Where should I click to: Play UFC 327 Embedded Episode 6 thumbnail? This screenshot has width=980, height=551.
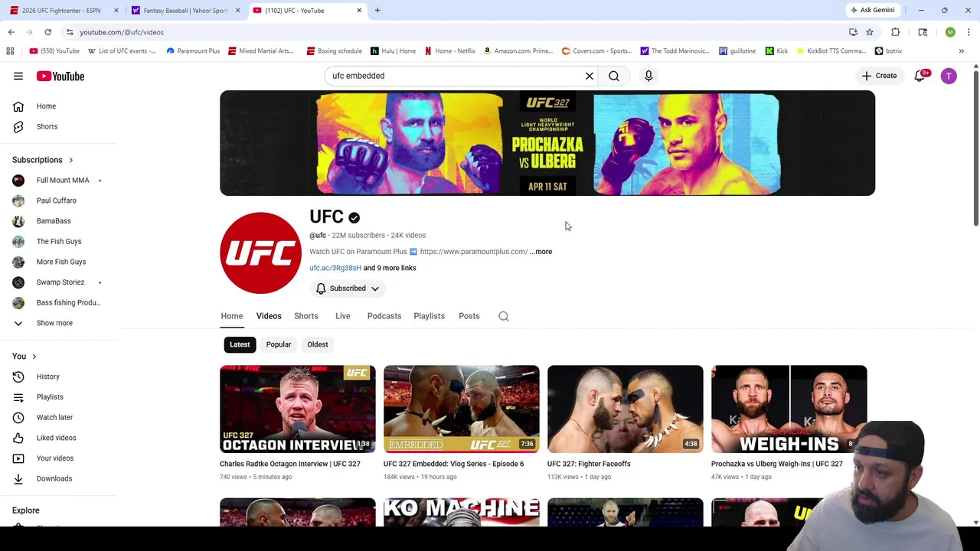tap(462, 409)
